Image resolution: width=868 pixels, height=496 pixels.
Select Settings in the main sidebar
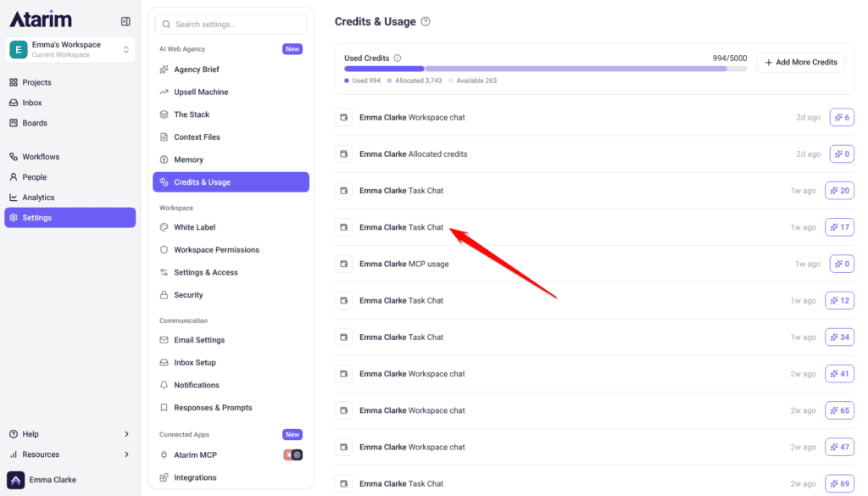point(70,218)
